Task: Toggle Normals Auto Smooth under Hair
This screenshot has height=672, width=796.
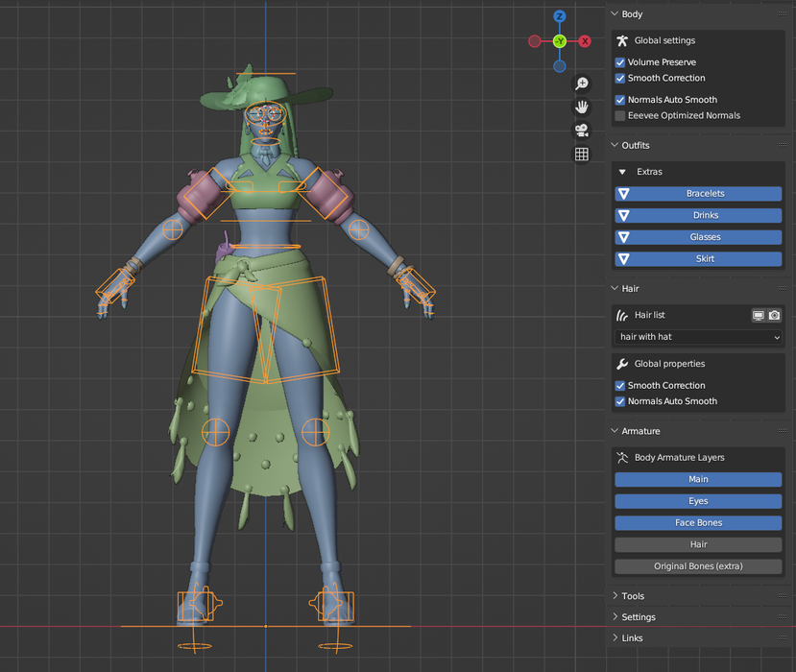Action: tap(619, 401)
